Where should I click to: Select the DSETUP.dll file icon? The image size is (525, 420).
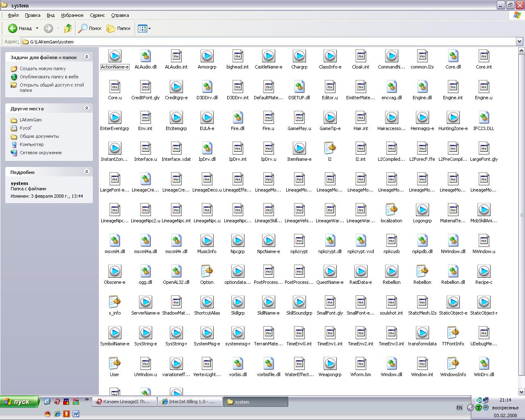299,87
